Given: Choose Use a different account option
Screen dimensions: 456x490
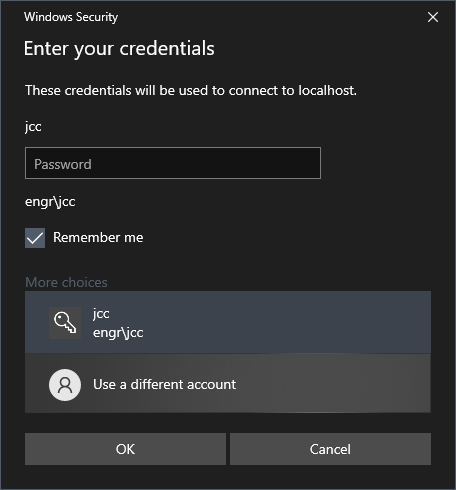Looking at the screenshot, I should point(228,383).
